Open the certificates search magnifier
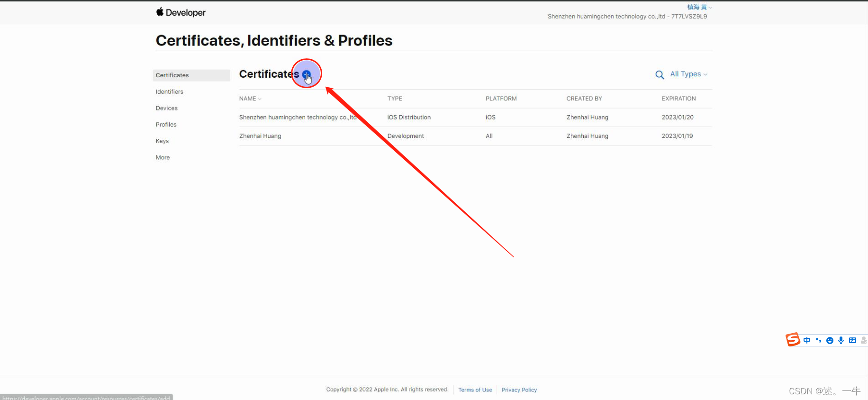This screenshot has width=868, height=400. pos(660,75)
